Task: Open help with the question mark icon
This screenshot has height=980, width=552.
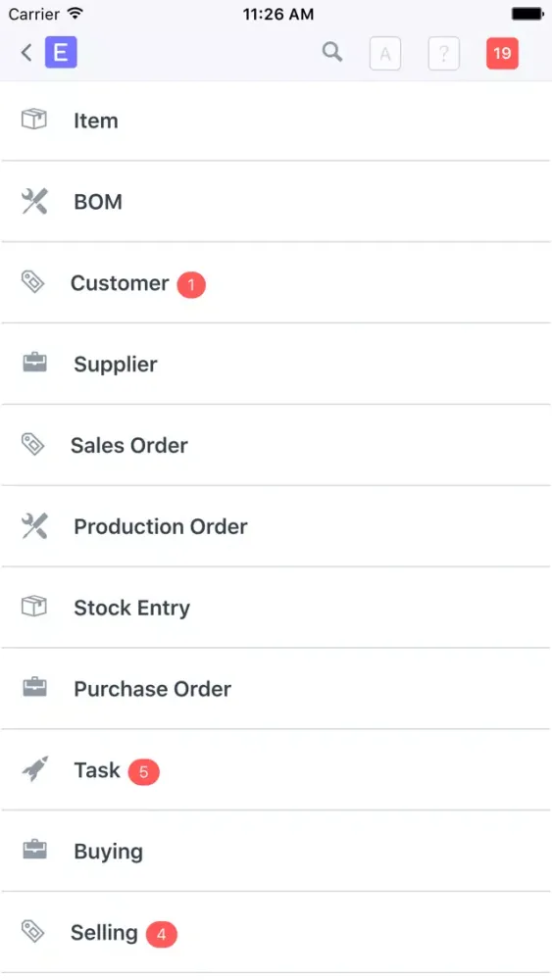Action: pos(444,53)
